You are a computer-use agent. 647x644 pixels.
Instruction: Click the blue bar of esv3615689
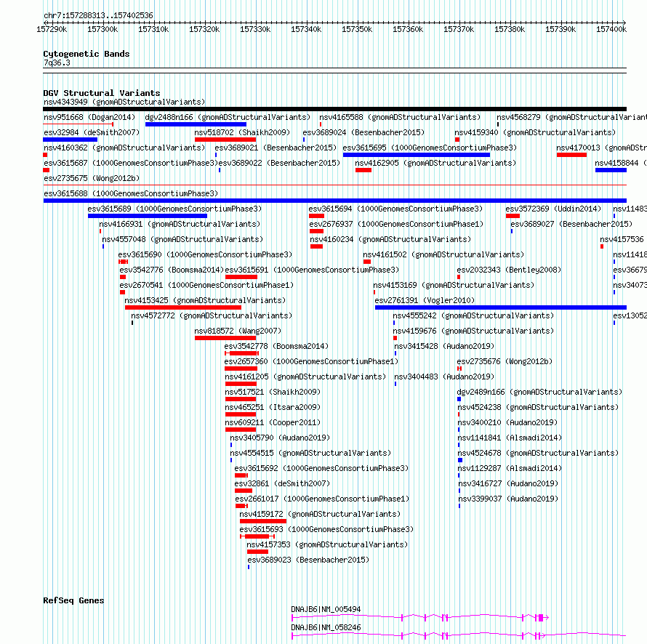(148, 216)
